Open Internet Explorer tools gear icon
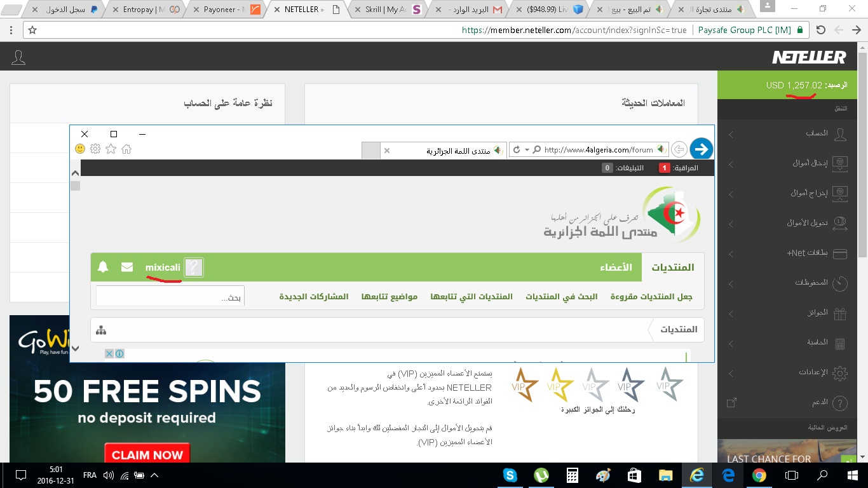Viewport: 868px width, 488px height. [x=95, y=149]
